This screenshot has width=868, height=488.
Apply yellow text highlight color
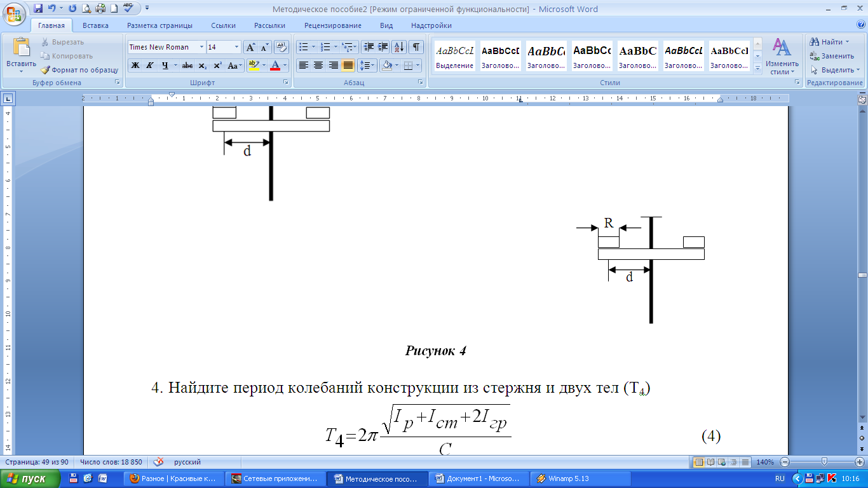[253, 65]
